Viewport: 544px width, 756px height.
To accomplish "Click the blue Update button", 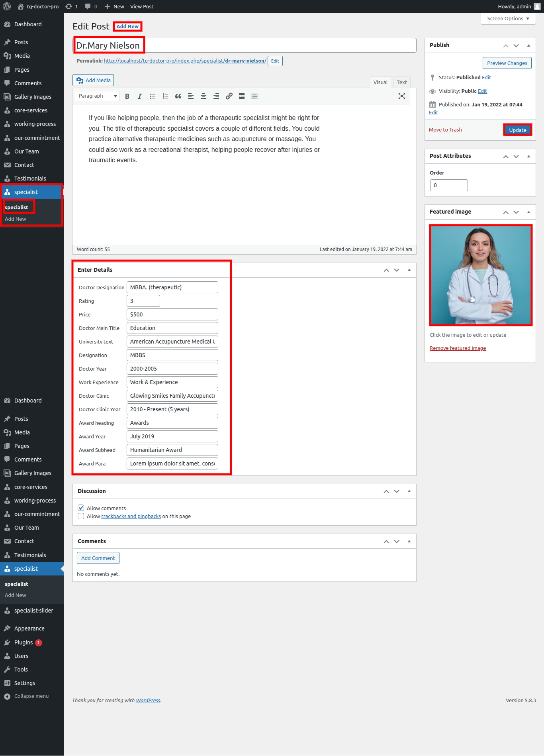I will click(x=517, y=130).
